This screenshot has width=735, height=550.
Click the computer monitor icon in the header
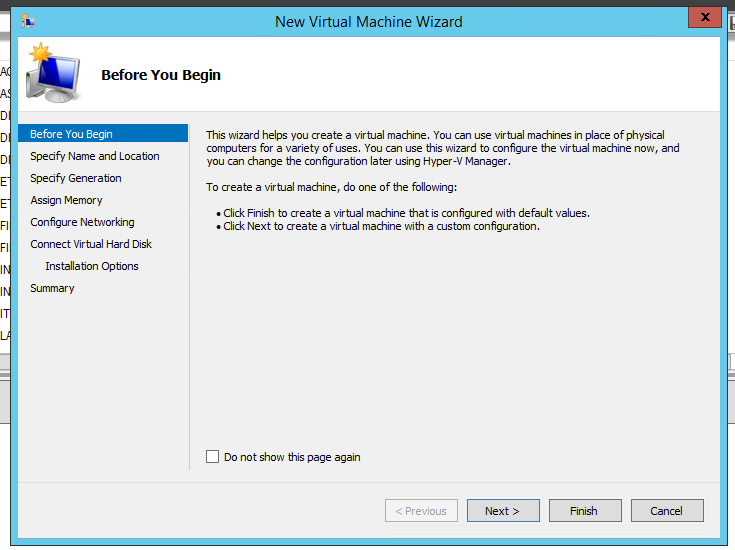coord(54,73)
